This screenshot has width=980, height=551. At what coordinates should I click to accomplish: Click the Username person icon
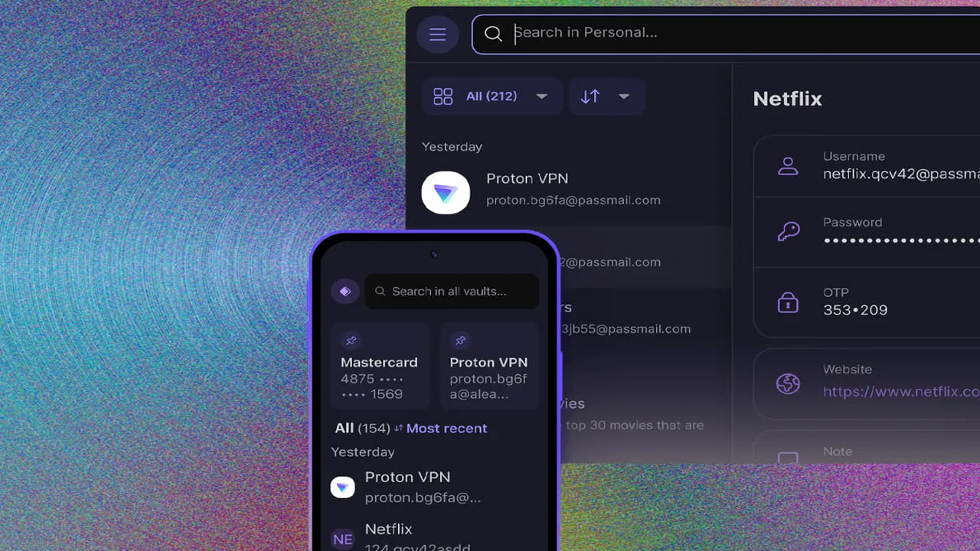coord(788,166)
